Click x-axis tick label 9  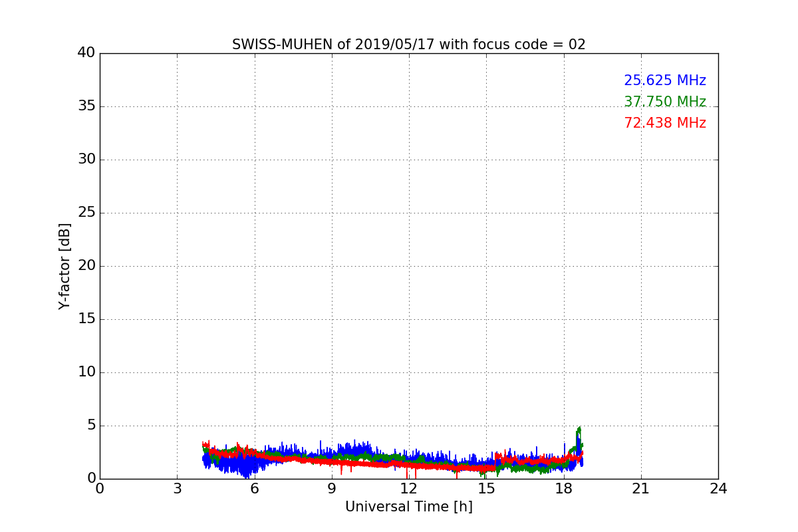point(332,489)
